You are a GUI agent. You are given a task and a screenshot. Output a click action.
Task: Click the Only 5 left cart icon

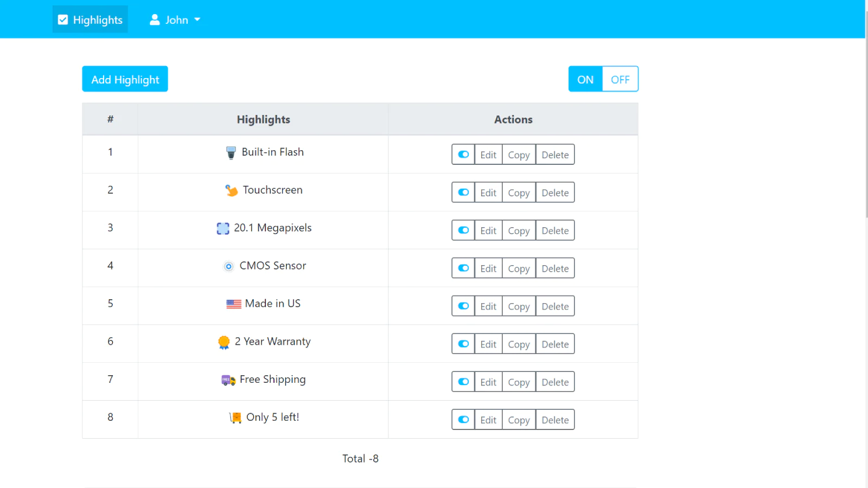coord(235,418)
